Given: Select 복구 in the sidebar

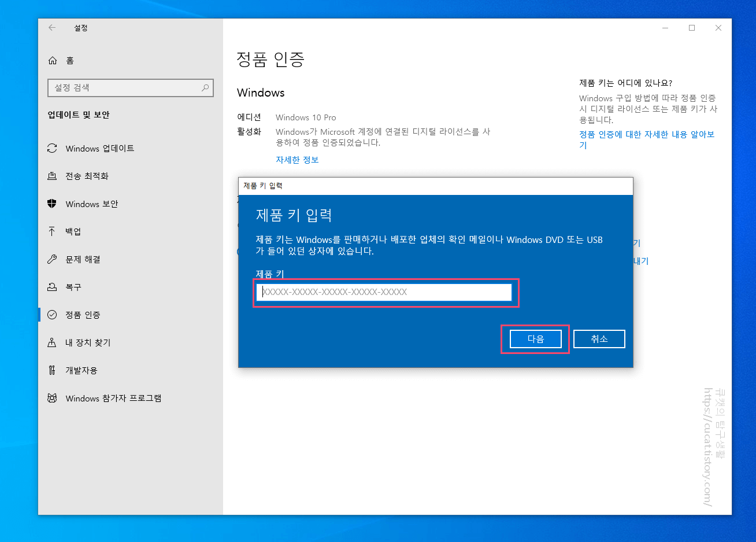Looking at the screenshot, I should coord(131,287).
